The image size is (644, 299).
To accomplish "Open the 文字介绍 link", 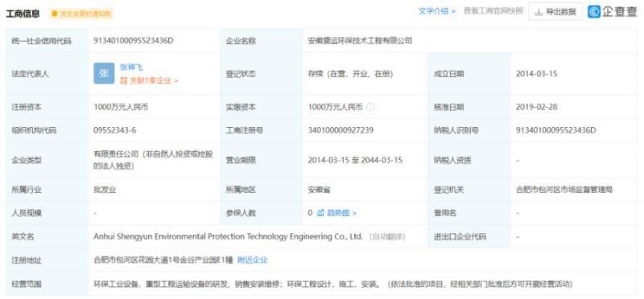I will [437, 11].
